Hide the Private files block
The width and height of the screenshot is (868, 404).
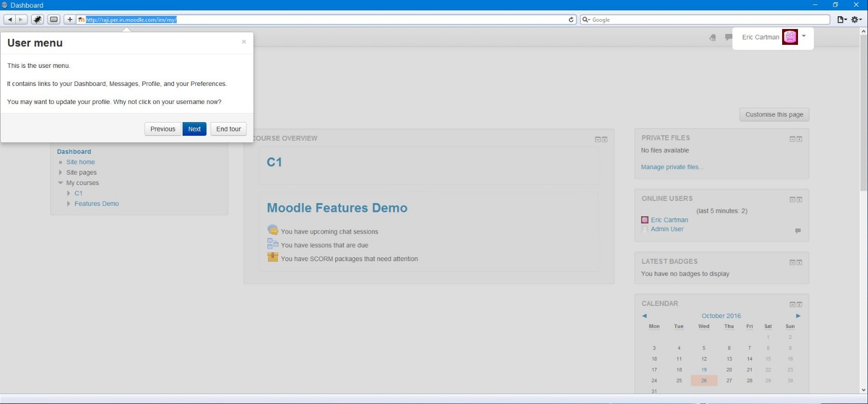(x=792, y=139)
